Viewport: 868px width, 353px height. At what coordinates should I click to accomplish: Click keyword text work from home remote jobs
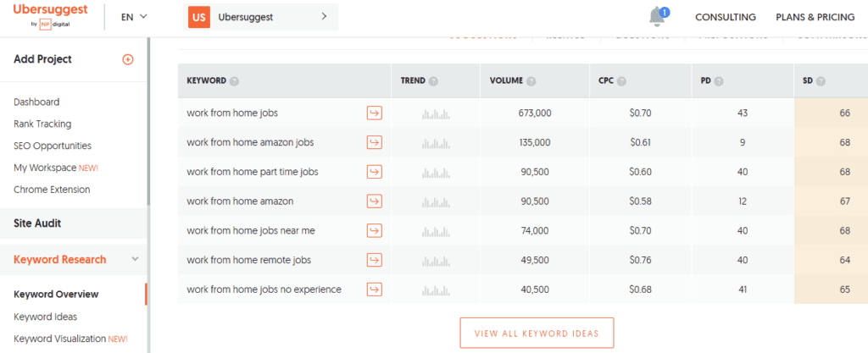point(248,260)
